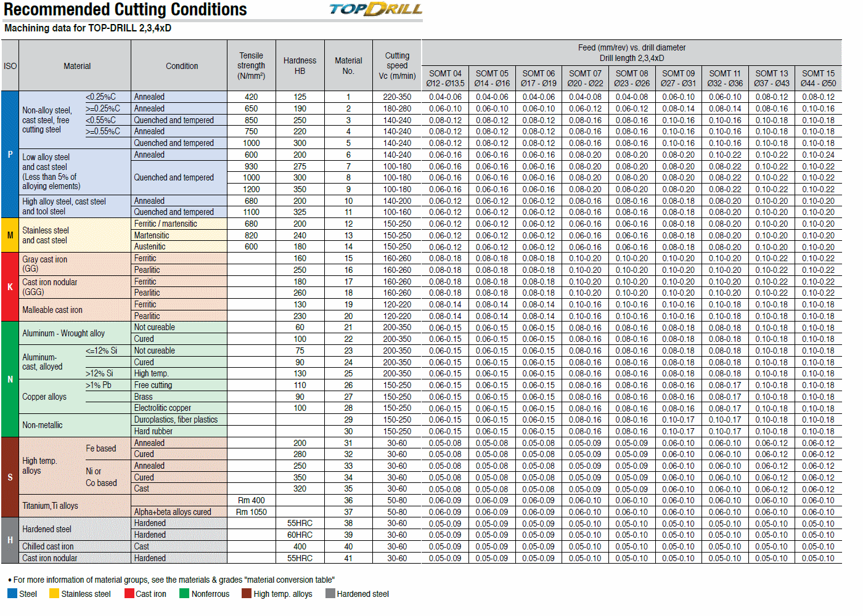This screenshot has width=863, height=616.
Task: Select the gray ISO H group cell
Action: point(10,540)
